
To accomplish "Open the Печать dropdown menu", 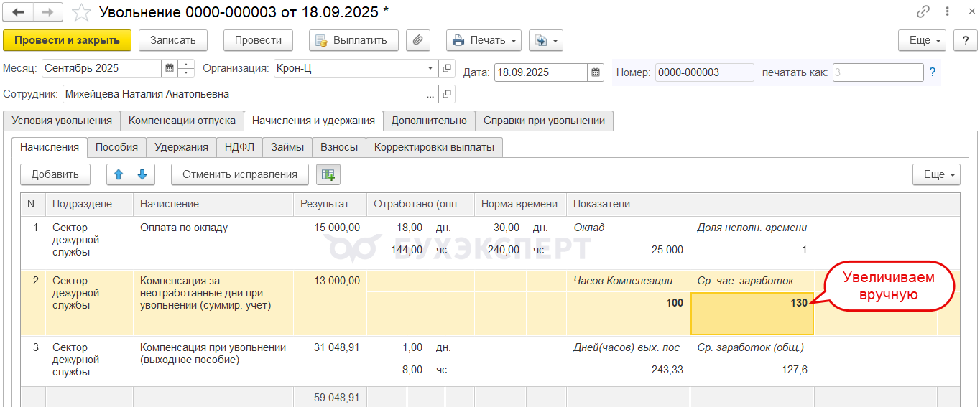I will (484, 40).
